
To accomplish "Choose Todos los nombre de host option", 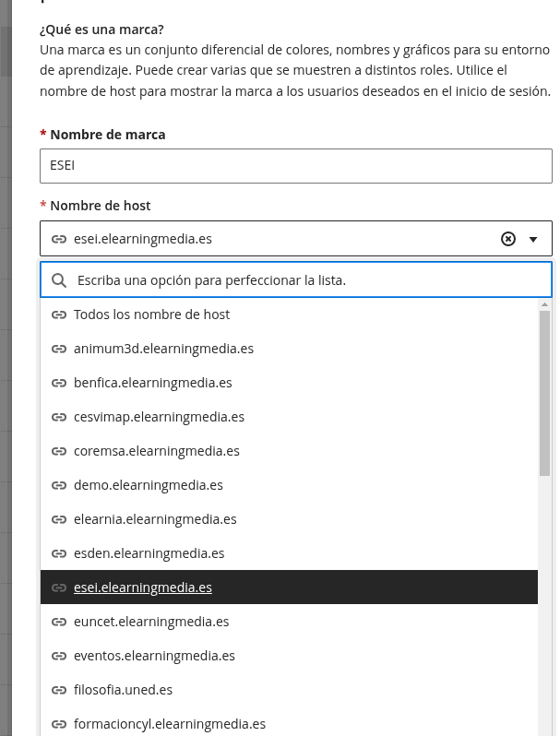I will 289,315.
